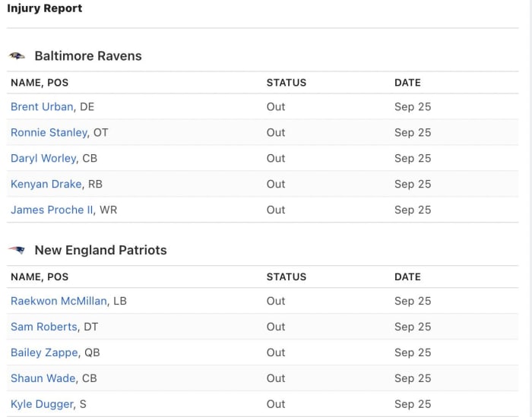The image size is (532, 417).
Task: Open Shaun Wade player profile
Action: point(43,378)
